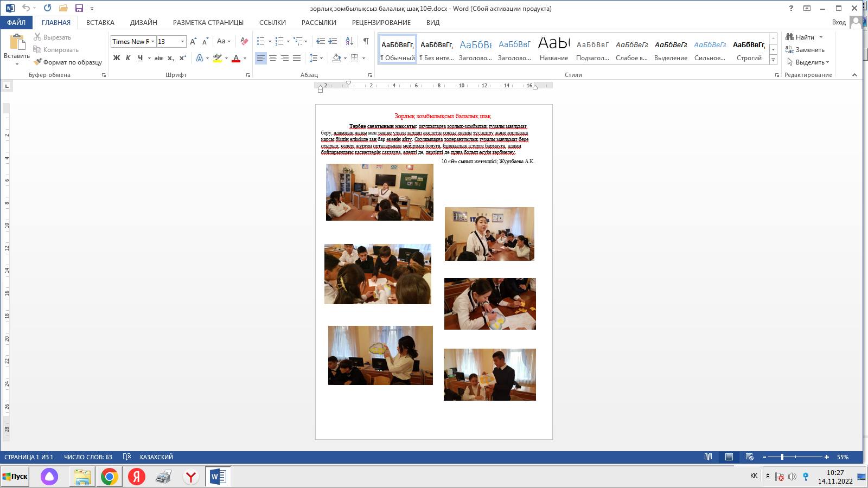This screenshot has width=868, height=488.
Task: Open the ФАЙЛ menu
Action: pos(16,22)
